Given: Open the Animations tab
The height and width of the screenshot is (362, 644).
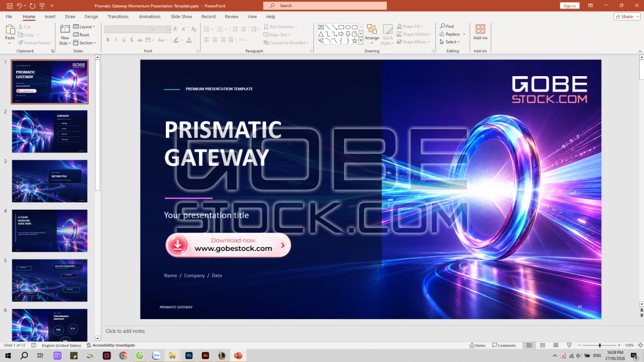Looking at the screenshot, I should tap(150, 17).
